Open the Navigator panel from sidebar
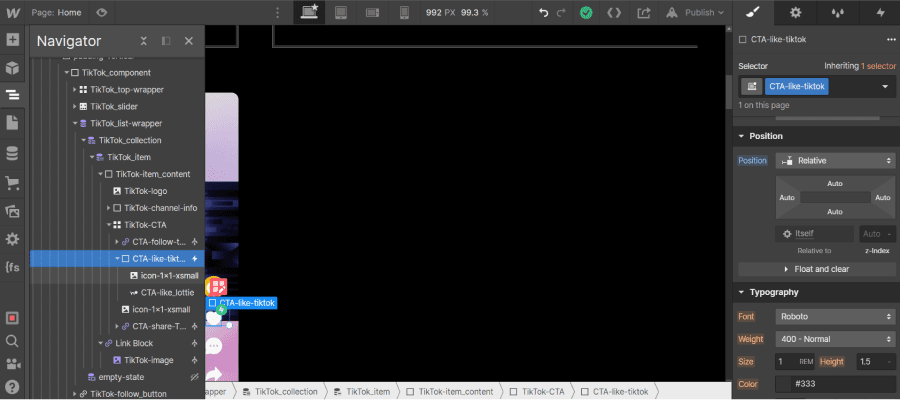The height and width of the screenshot is (400, 900). [13, 95]
